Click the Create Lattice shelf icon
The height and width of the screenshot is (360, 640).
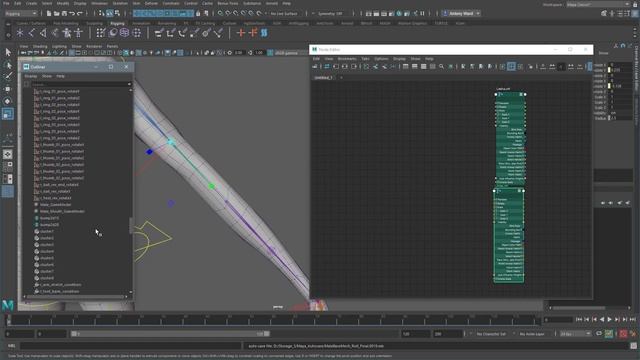(124, 33)
